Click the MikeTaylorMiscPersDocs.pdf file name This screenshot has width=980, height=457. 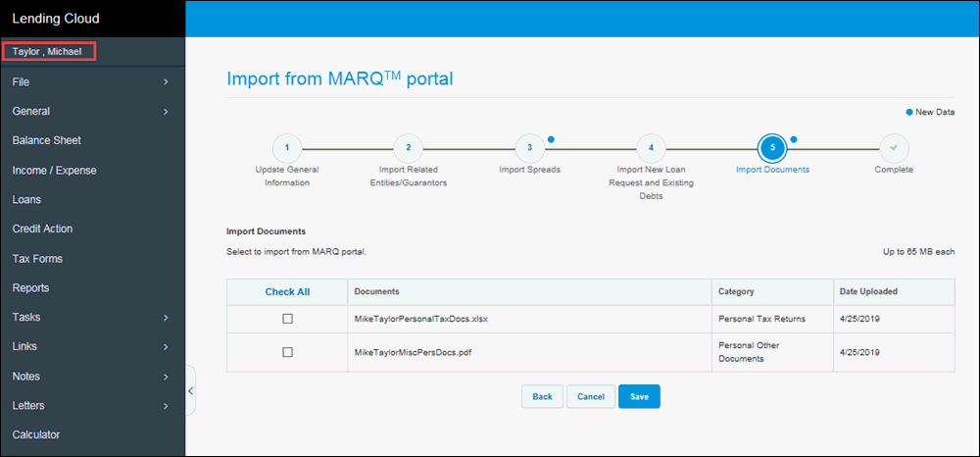(x=414, y=352)
